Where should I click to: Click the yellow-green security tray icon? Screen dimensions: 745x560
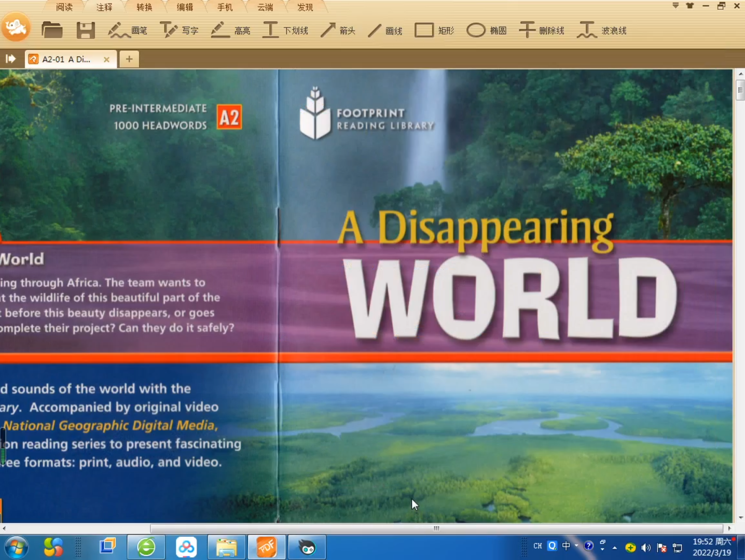pos(630,548)
